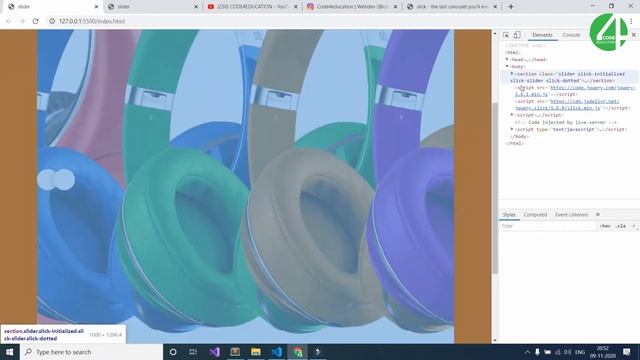Open the Event Listeners pane tab
This screenshot has width=640, height=360.
571,215
